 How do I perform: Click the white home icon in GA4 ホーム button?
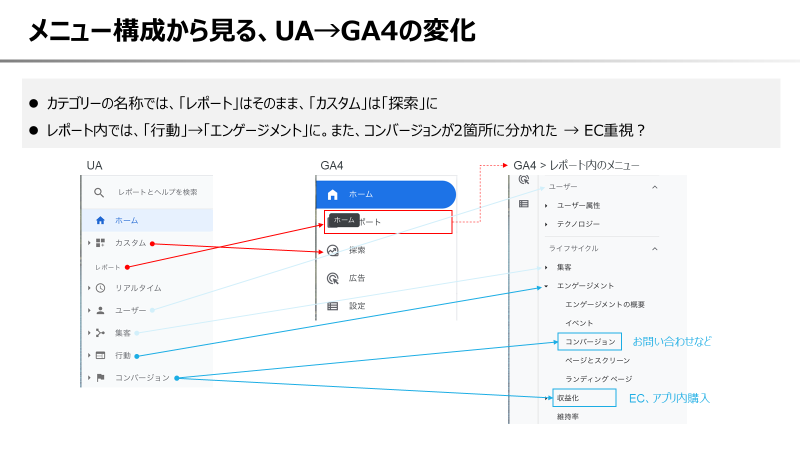tap(333, 194)
